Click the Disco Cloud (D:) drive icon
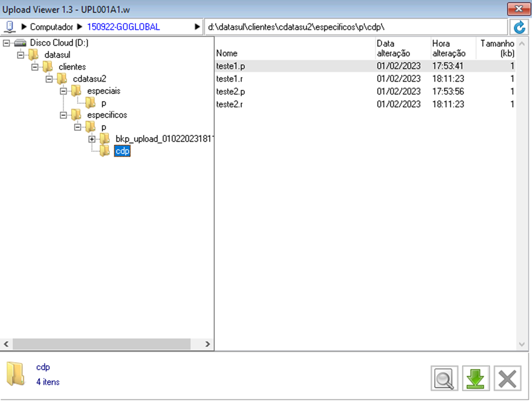The height and width of the screenshot is (403, 532). click(x=20, y=43)
